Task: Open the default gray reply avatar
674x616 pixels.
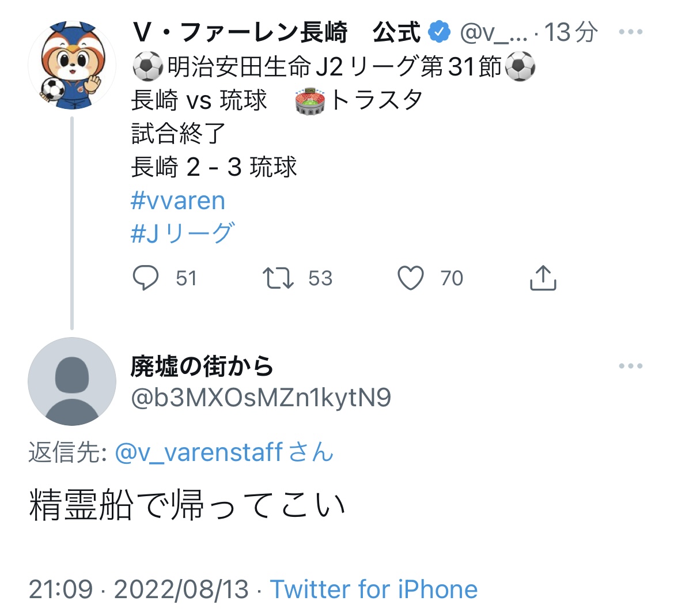Action: [71, 381]
